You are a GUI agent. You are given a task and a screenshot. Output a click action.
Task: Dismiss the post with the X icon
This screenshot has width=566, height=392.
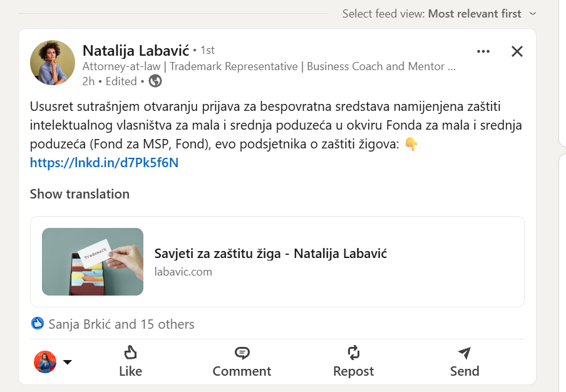tap(517, 51)
